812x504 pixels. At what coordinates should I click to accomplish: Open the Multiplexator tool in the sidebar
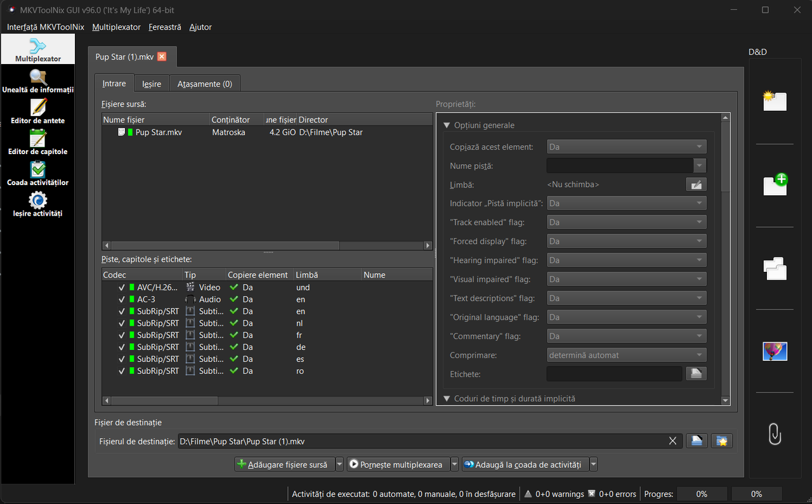[38, 50]
